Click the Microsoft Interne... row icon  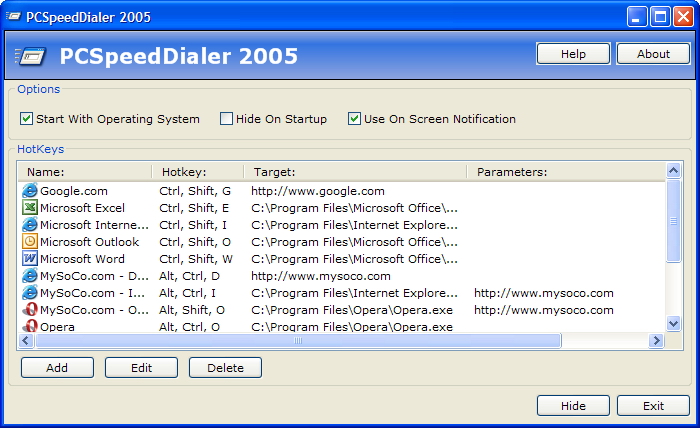click(29, 224)
